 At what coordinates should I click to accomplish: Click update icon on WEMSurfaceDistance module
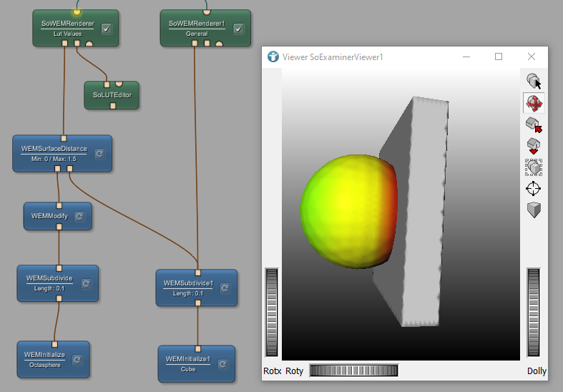point(100,153)
